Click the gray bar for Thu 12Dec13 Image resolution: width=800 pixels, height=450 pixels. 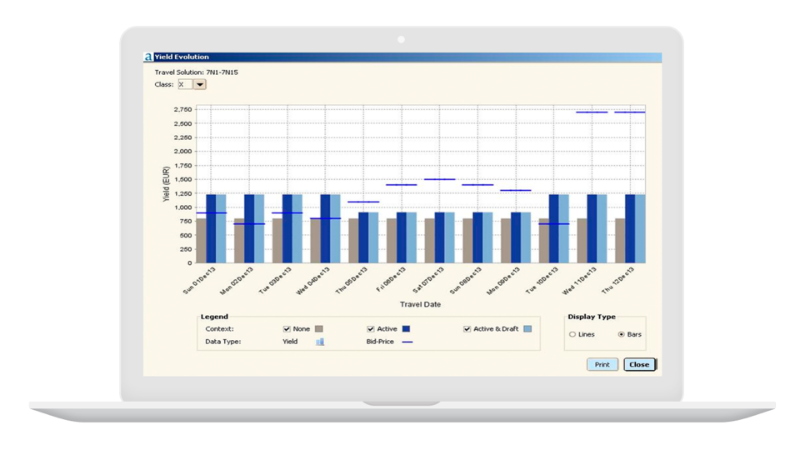pos(619,240)
